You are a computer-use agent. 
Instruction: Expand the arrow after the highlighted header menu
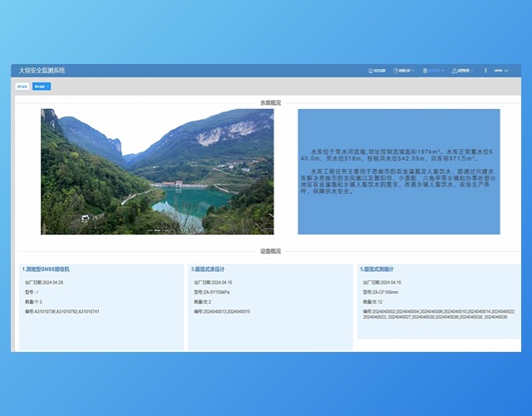click(x=442, y=71)
